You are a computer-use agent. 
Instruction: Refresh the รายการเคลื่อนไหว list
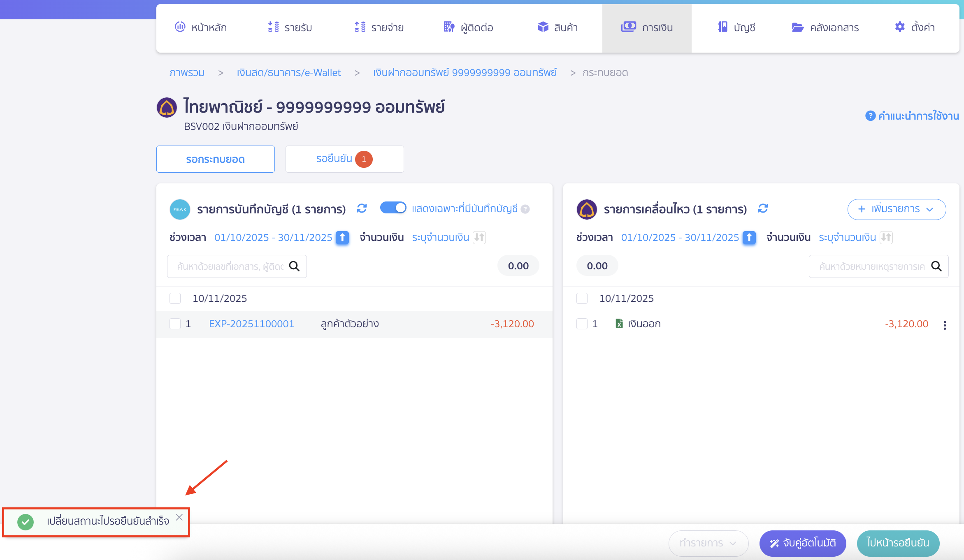pos(763,209)
